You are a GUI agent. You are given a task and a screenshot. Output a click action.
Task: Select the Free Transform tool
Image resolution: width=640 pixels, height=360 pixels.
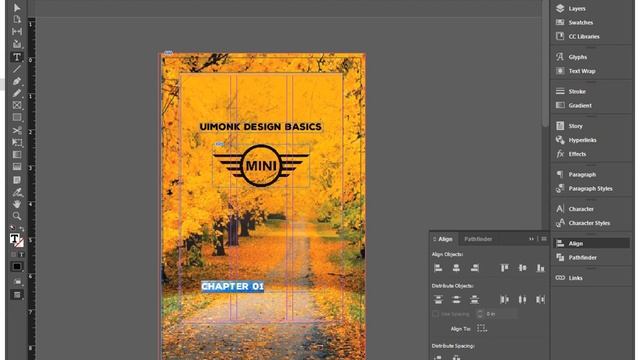click(17, 142)
